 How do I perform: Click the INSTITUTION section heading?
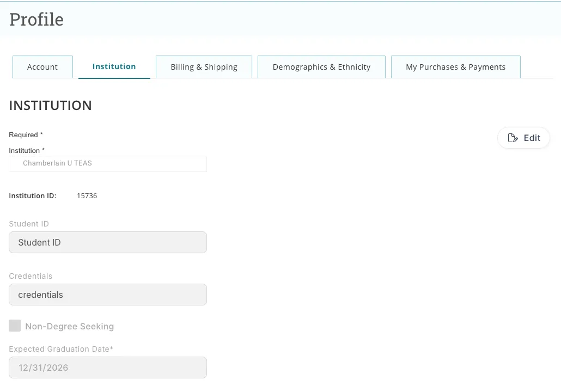pyautogui.click(x=51, y=106)
